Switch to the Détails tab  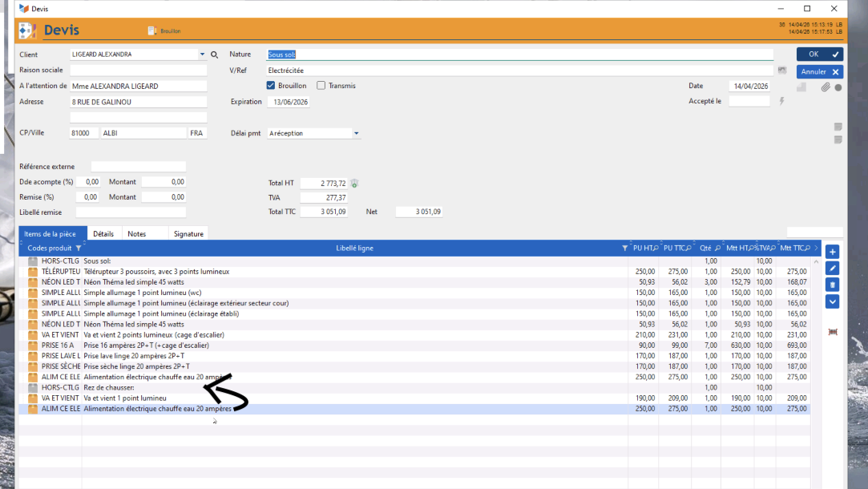coord(103,234)
